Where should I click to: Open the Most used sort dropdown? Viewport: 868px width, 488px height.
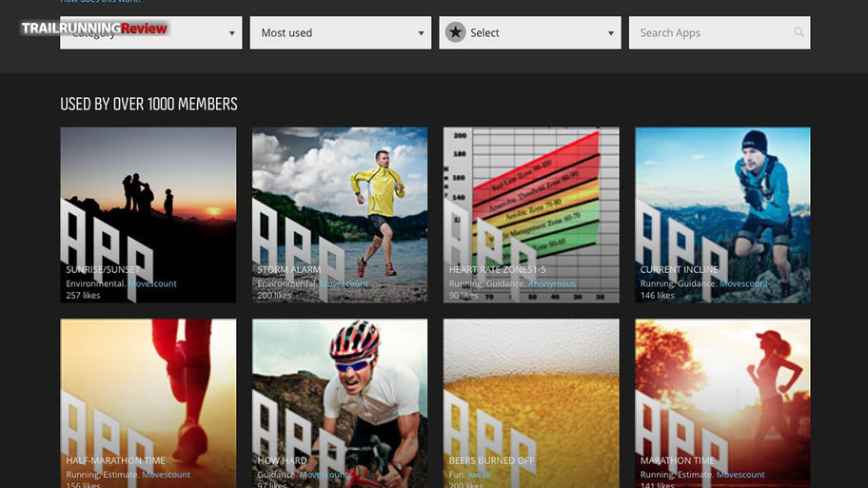[x=341, y=32]
